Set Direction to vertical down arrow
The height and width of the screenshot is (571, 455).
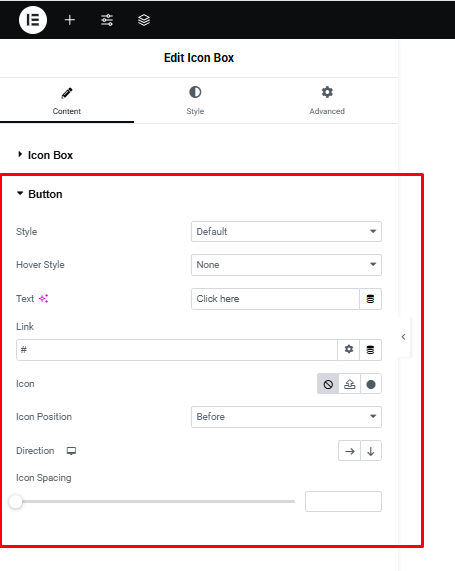(371, 451)
